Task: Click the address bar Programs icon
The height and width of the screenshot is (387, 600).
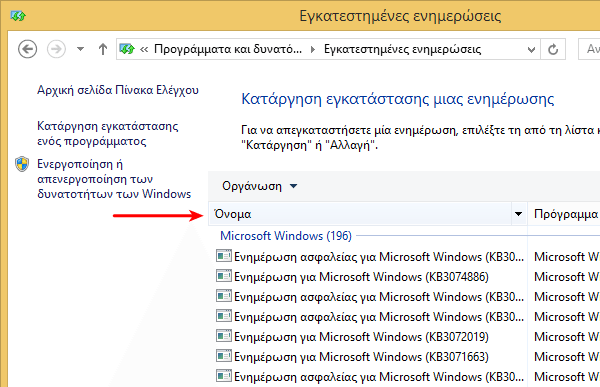Action: pos(127,49)
